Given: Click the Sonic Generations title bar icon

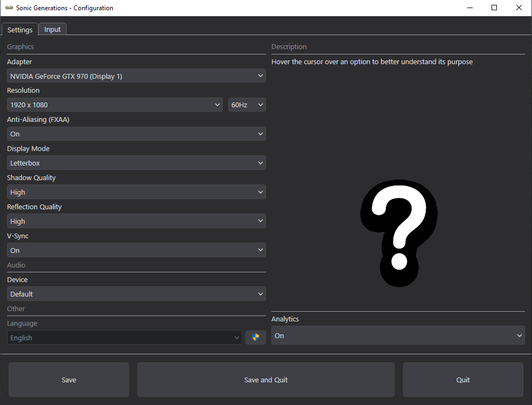Looking at the screenshot, I should 9,8.
